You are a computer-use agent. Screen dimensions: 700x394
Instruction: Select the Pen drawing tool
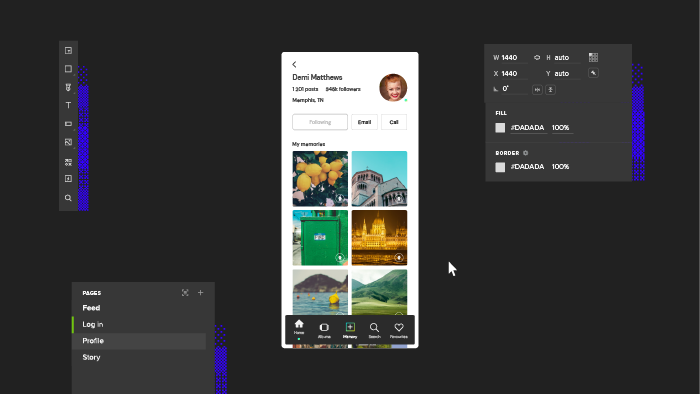pos(68,87)
